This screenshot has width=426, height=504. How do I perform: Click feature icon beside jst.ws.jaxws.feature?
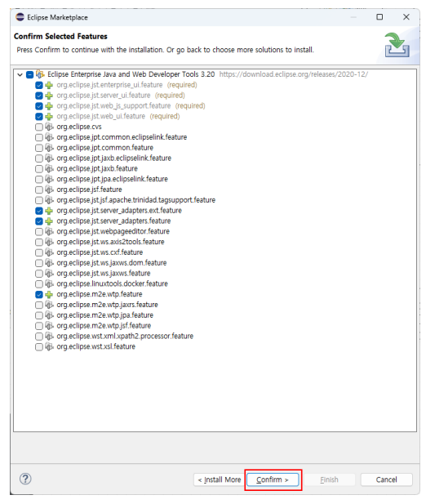pyautogui.click(x=49, y=274)
